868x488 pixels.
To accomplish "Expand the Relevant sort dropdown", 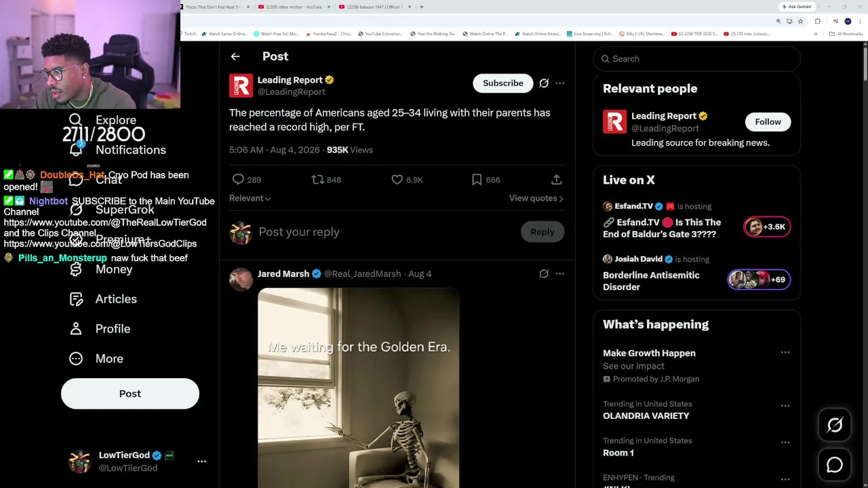I will [x=250, y=198].
